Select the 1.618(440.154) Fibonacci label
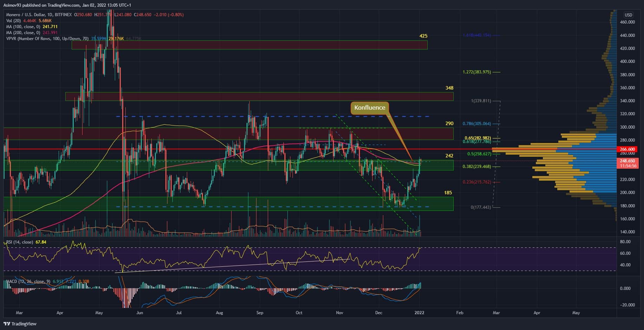Viewport: 644px width, 330px height. [x=477, y=35]
